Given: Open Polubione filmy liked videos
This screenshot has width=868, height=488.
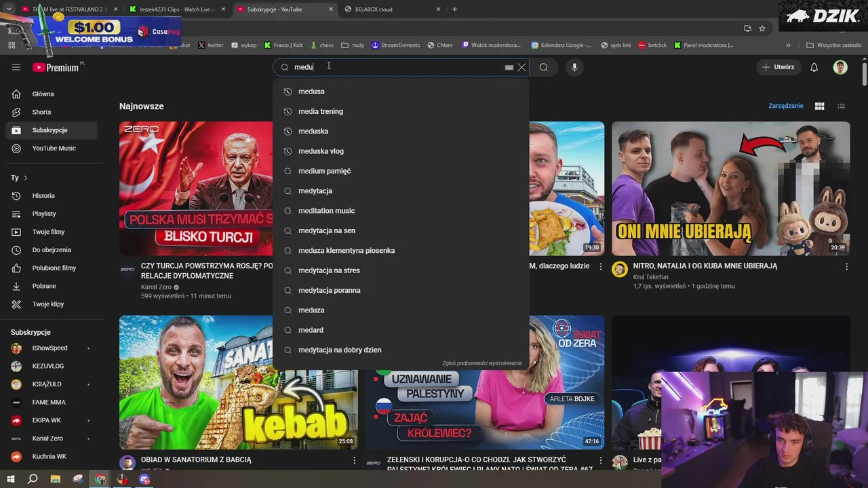Looking at the screenshot, I should tap(52, 268).
